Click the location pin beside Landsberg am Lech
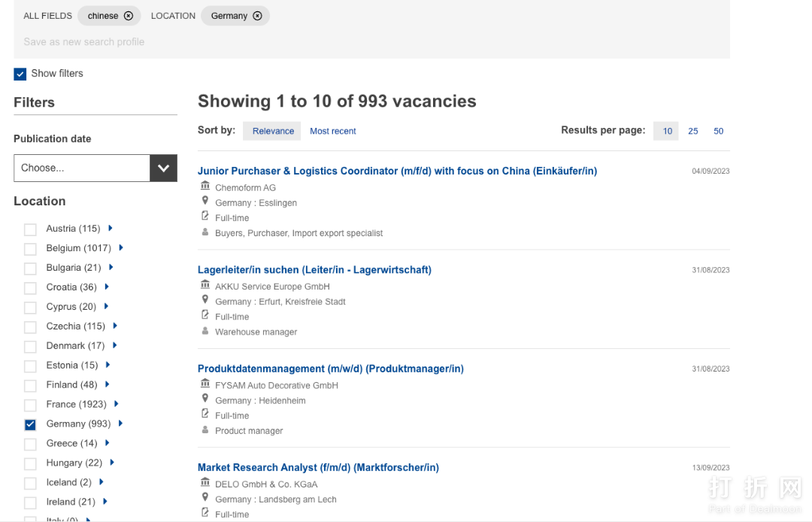The width and height of the screenshot is (812, 522). point(205,498)
